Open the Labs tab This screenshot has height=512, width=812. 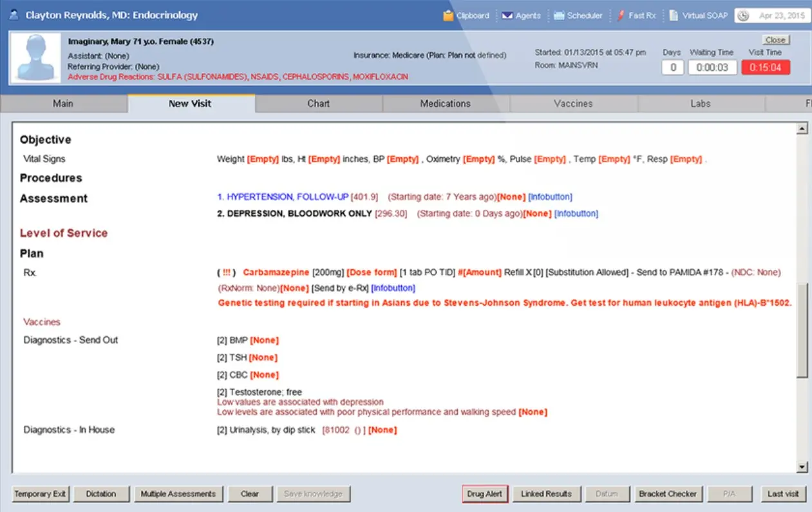701,103
